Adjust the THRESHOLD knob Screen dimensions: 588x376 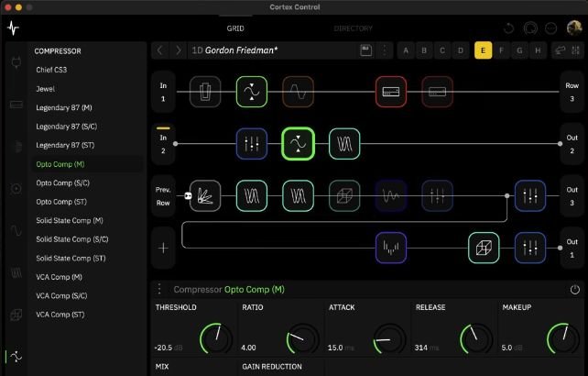pyautogui.click(x=216, y=338)
